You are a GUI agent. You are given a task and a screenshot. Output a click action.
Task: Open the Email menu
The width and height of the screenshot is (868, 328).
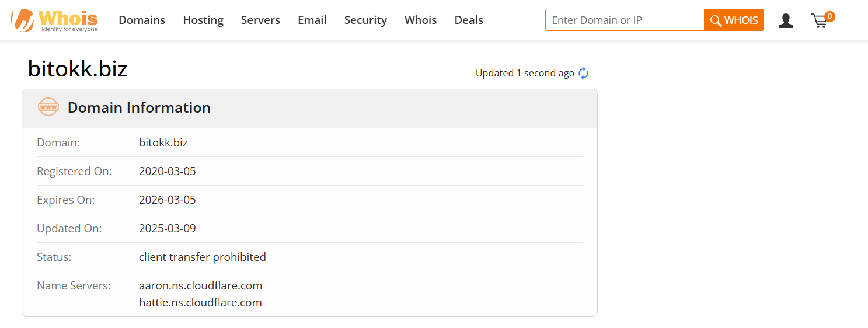click(312, 20)
